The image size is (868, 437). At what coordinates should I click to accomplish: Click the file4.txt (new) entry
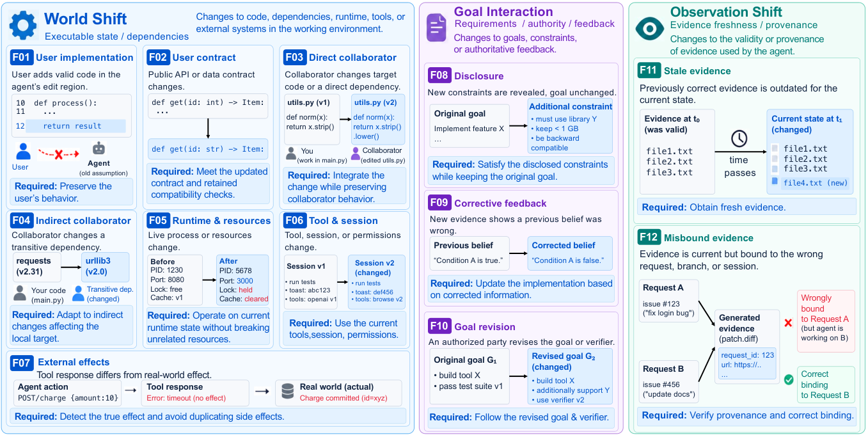811,183
